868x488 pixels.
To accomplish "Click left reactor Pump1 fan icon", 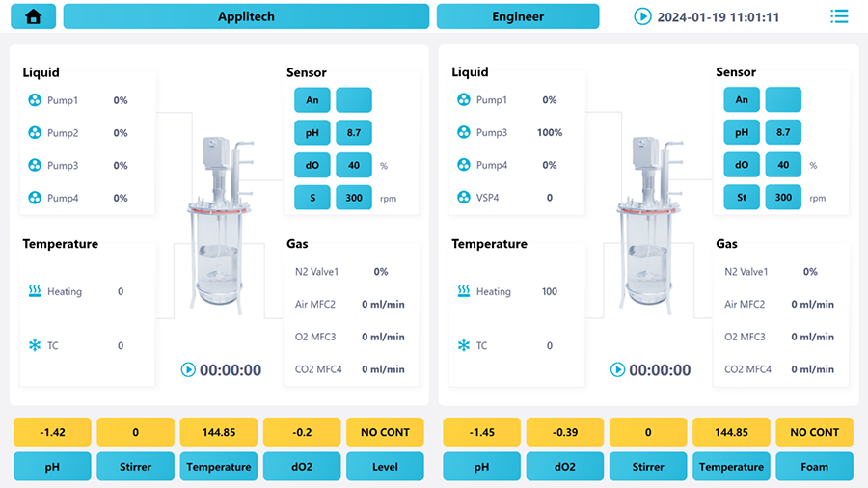I will tap(35, 100).
